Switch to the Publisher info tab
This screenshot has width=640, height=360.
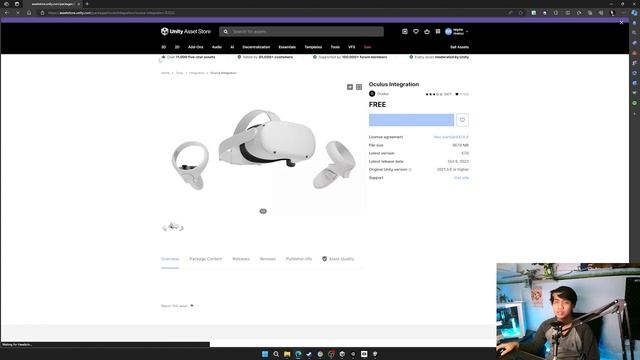[299, 259]
